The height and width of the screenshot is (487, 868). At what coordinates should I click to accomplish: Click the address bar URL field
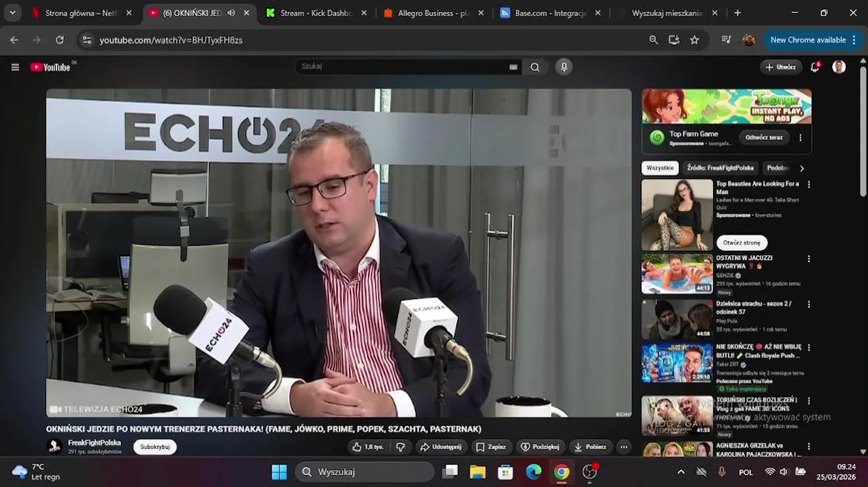tap(368, 40)
